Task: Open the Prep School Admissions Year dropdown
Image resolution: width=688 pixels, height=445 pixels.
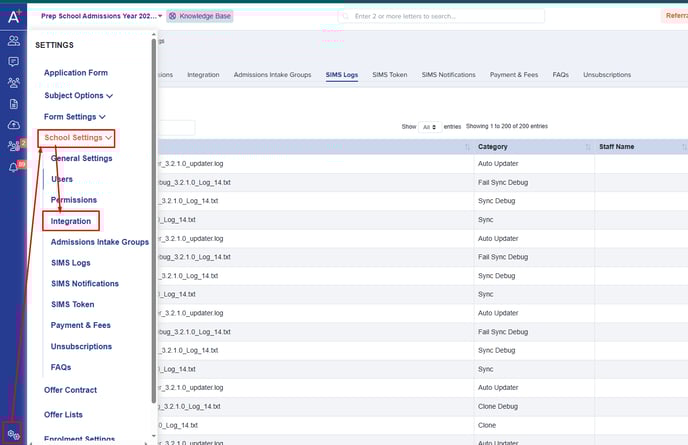Action: 101,16
